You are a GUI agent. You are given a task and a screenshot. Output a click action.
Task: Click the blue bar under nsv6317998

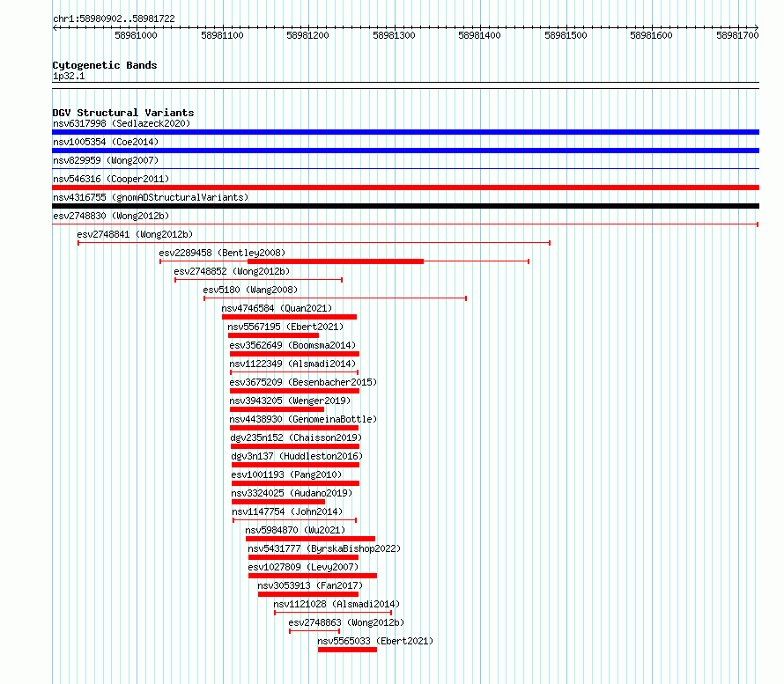[405, 132]
